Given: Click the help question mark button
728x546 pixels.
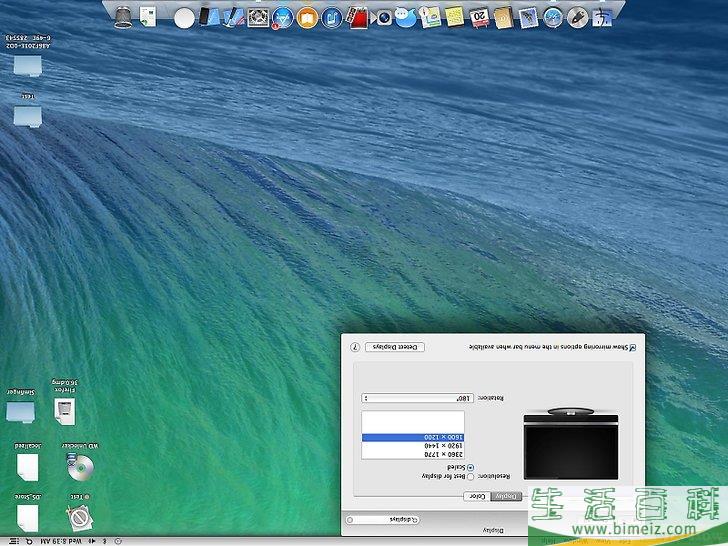Looking at the screenshot, I should (x=355, y=347).
